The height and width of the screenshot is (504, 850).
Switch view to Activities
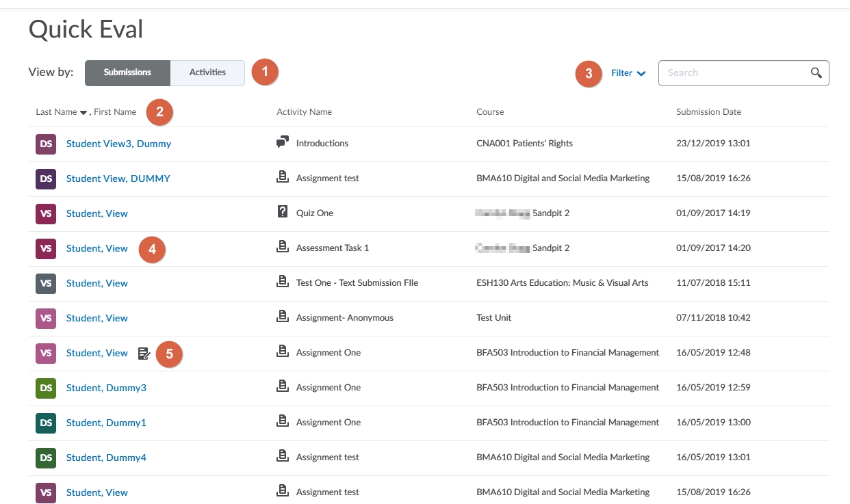[x=207, y=72]
